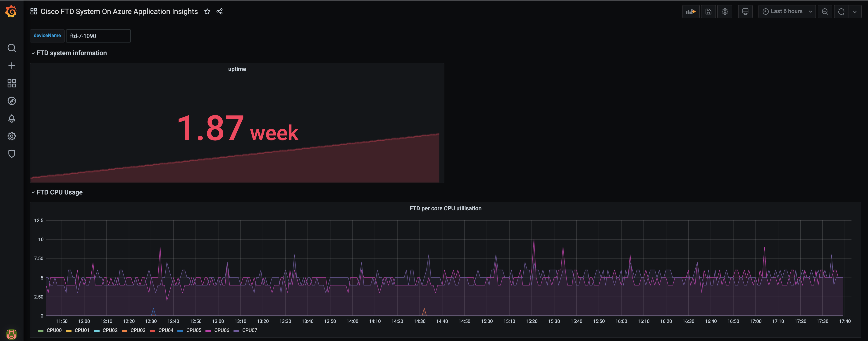Click the share dashboard icon
868x341 pixels.
[x=219, y=12]
